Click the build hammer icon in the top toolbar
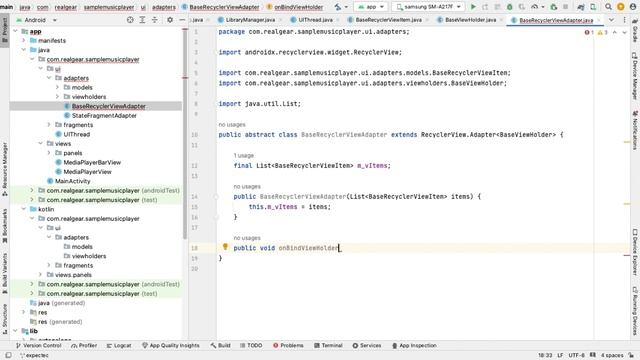 point(338,7)
